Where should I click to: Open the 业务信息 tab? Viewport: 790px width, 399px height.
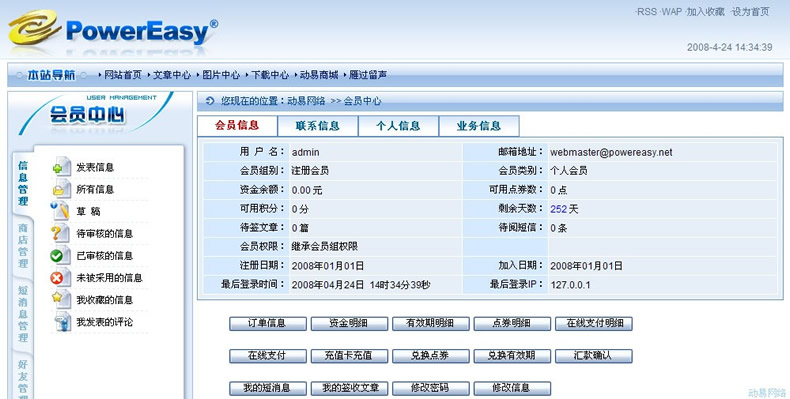(x=479, y=126)
